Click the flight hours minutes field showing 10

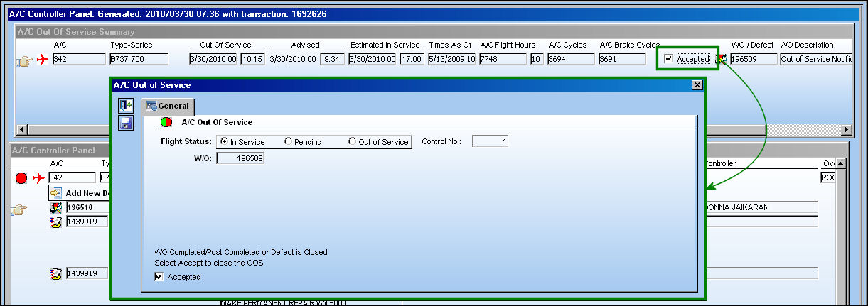click(x=537, y=59)
